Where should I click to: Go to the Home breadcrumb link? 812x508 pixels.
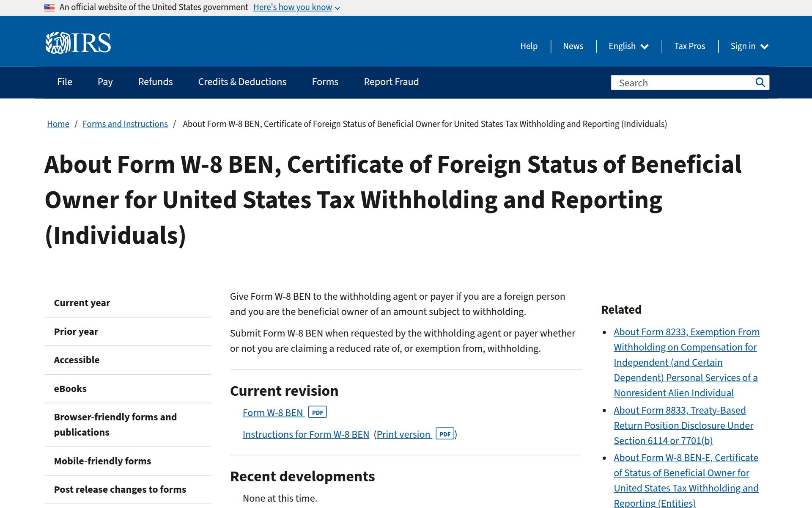[x=58, y=124]
